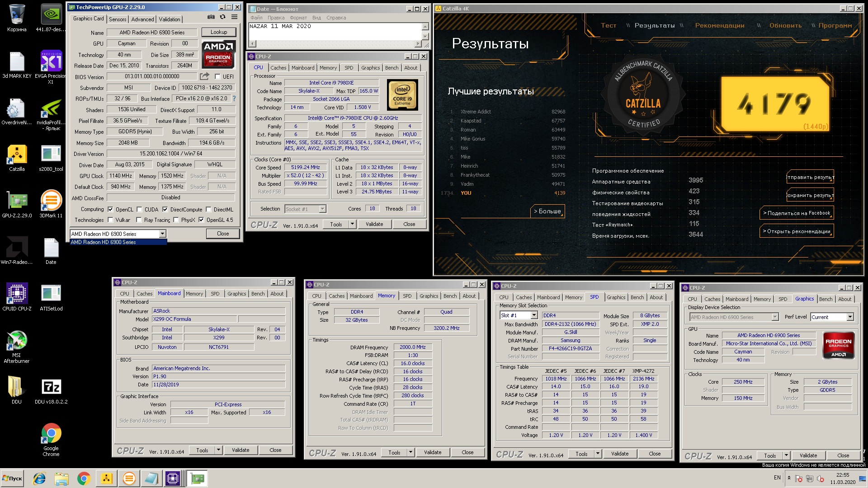The width and height of the screenshot is (868, 488).
Task: Toggle the Vulkan checkbox
Action: pyautogui.click(x=110, y=220)
